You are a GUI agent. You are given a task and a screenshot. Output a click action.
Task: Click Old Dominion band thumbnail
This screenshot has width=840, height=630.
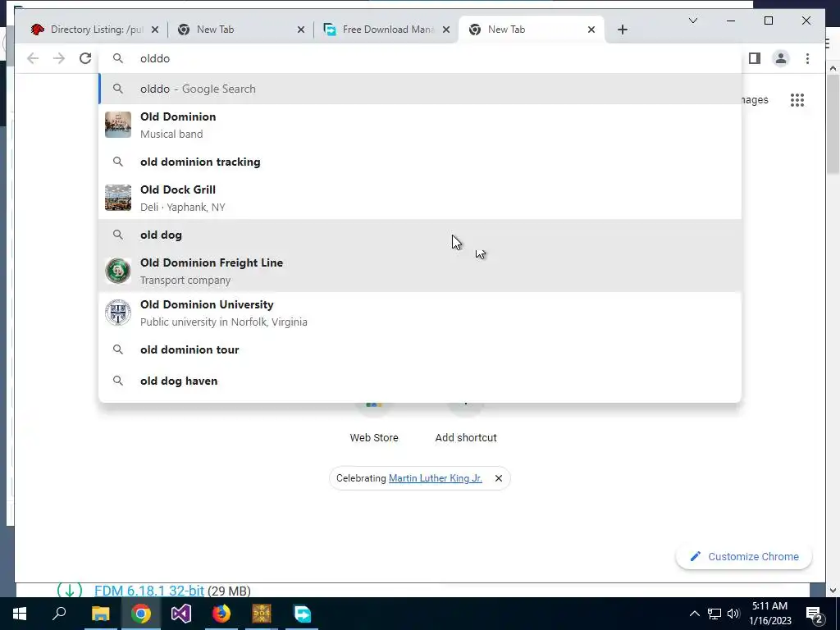118,125
